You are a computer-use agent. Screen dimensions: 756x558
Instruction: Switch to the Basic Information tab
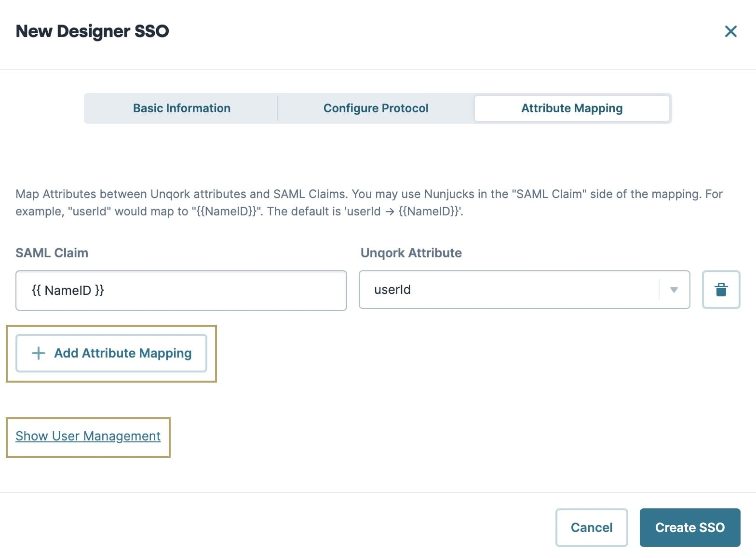point(182,108)
